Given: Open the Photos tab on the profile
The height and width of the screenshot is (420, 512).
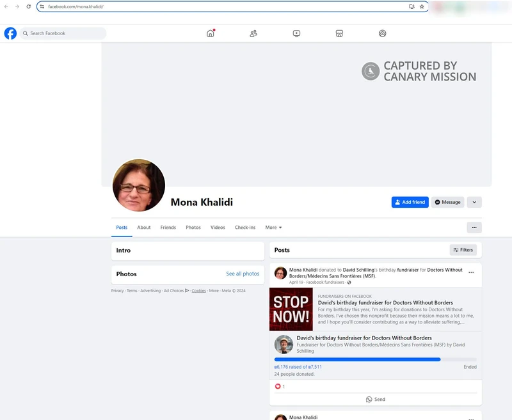Looking at the screenshot, I should [193, 227].
